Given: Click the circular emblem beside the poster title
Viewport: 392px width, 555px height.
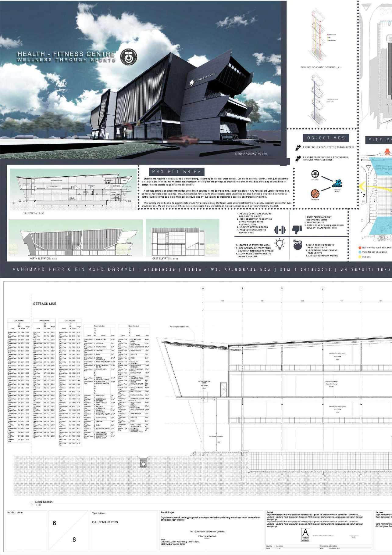Looking at the screenshot, I should pyautogui.click(x=129, y=57).
